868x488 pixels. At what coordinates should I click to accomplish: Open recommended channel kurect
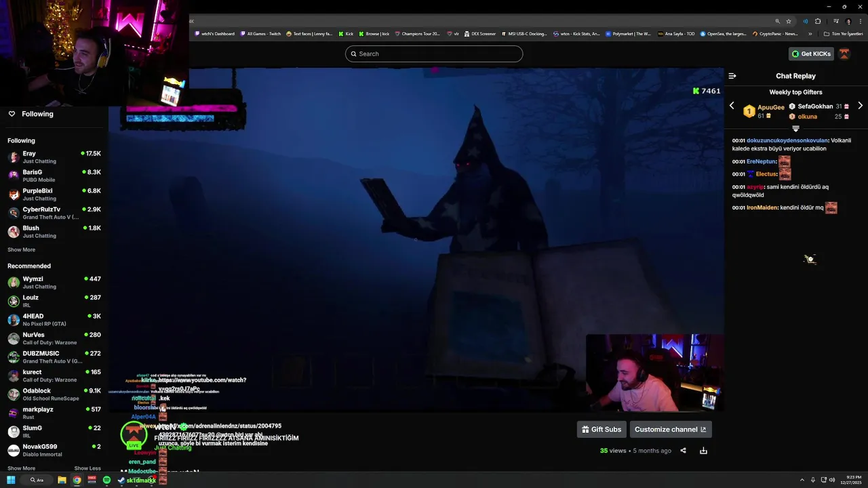click(x=54, y=375)
